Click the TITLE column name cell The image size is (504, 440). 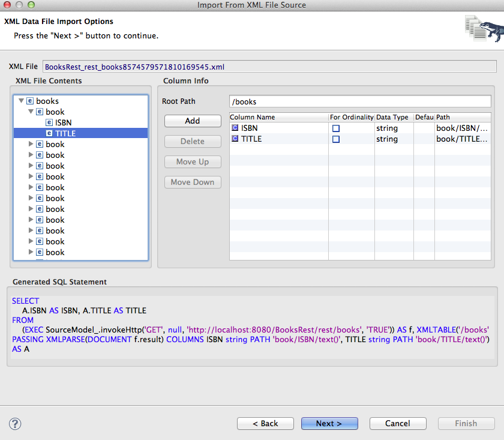pos(278,139)
